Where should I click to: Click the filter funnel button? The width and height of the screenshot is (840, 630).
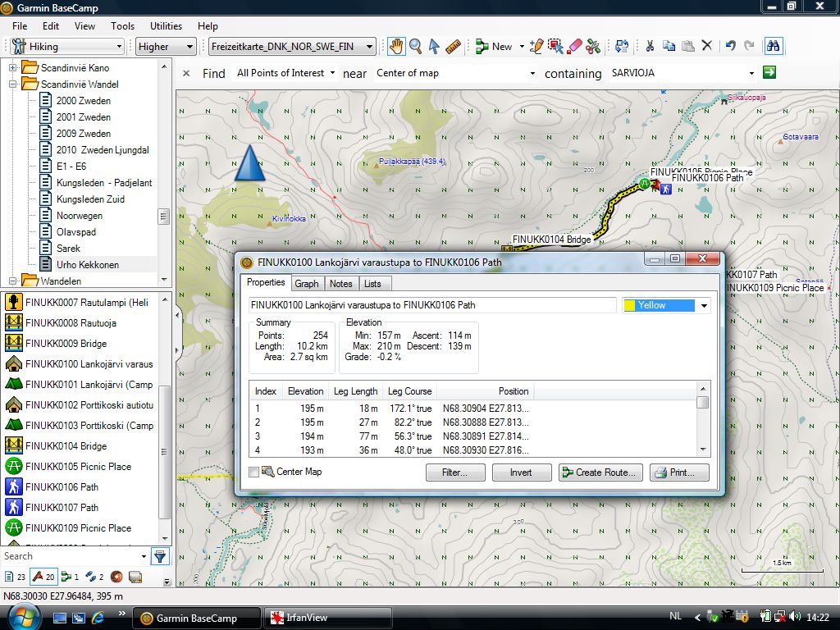160,556
